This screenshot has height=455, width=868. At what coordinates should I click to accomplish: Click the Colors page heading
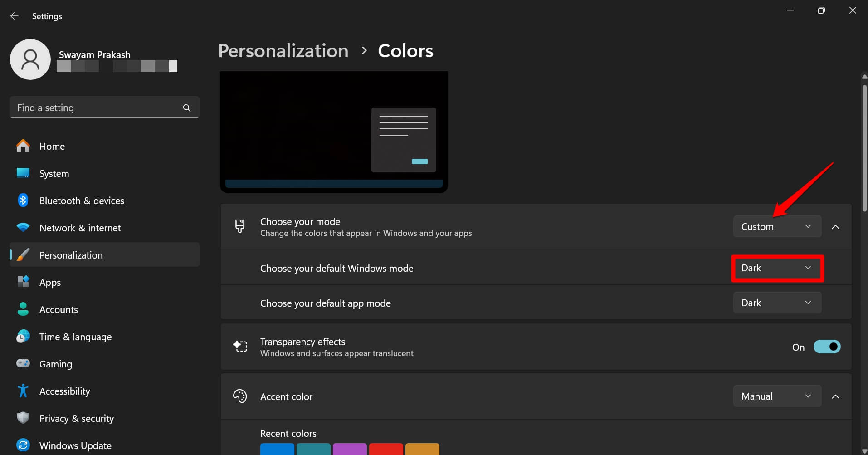click(405, 51)
